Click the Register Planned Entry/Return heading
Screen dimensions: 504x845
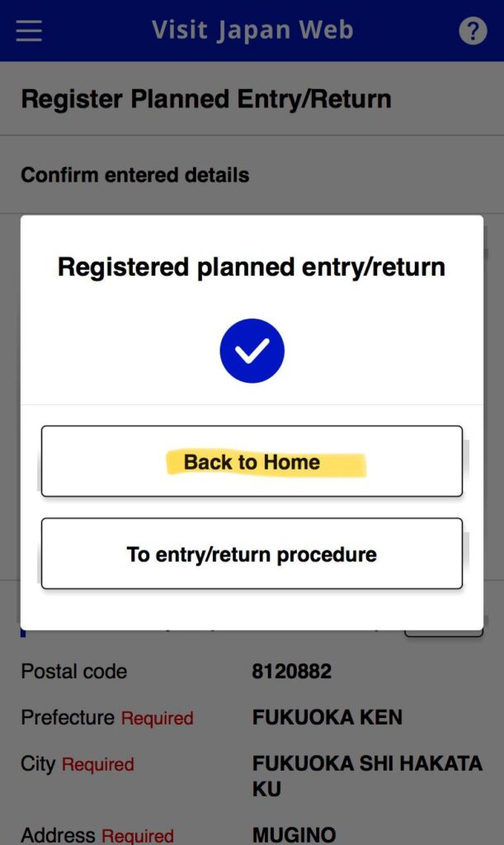coord(206,99)
